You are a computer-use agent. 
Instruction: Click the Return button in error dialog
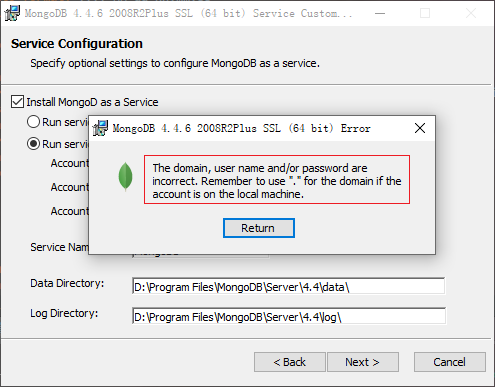(x=259, y=228)
